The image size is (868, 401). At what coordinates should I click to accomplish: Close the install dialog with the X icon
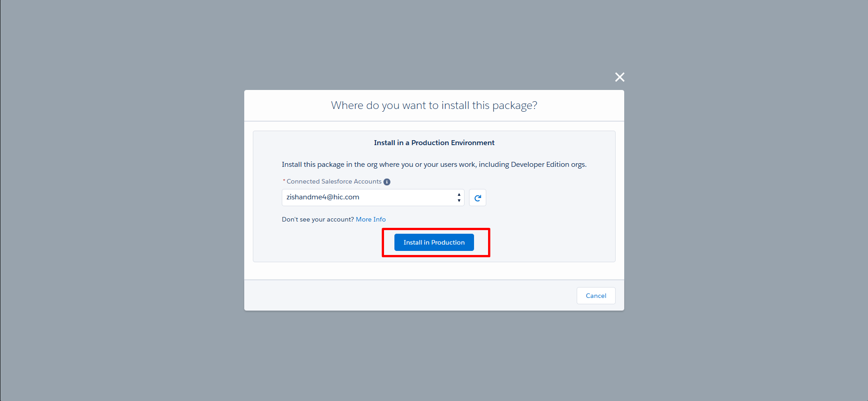[620, 77]
